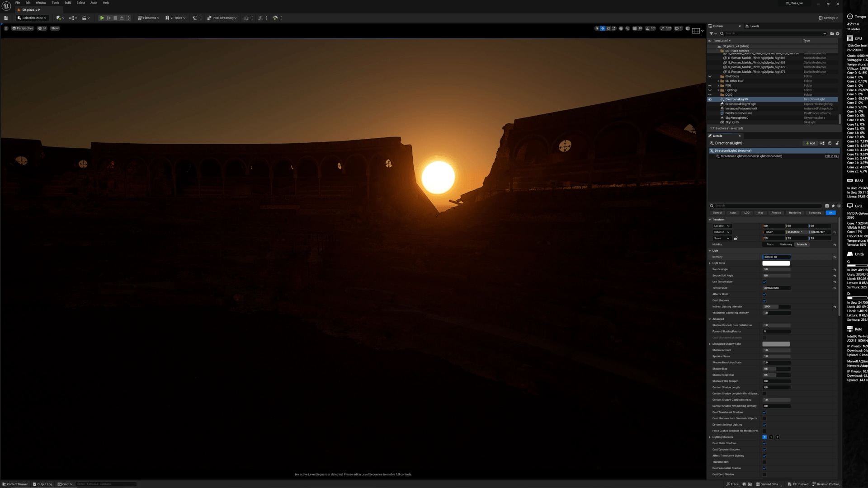Select the scale transform gizmo tool
The image size is (868, 488).
coord(614,28)
